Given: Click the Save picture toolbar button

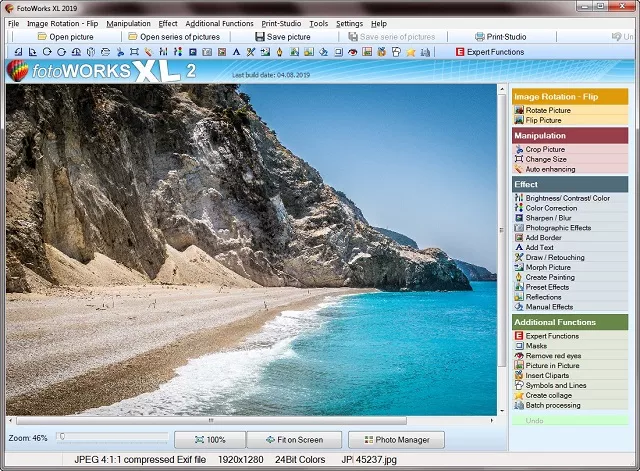Looking at the screenshot, I should [282, 37].
